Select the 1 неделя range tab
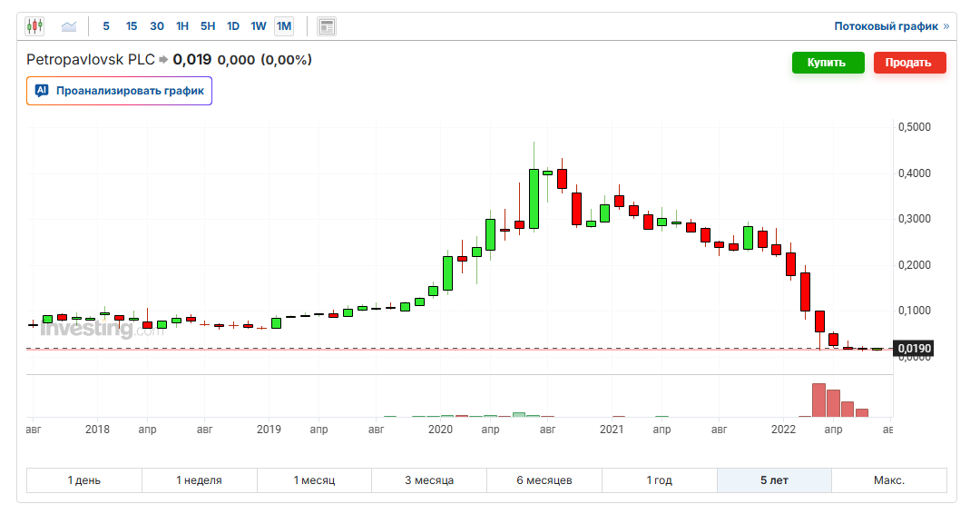 click(x=200, y=480)
